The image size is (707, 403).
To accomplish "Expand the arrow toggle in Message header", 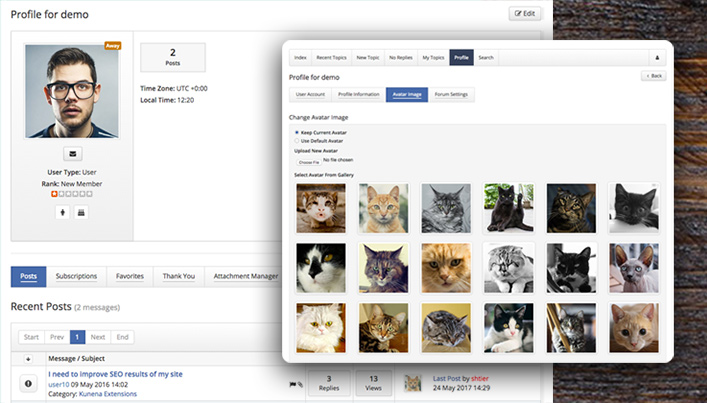I will [x=29, y=357].
